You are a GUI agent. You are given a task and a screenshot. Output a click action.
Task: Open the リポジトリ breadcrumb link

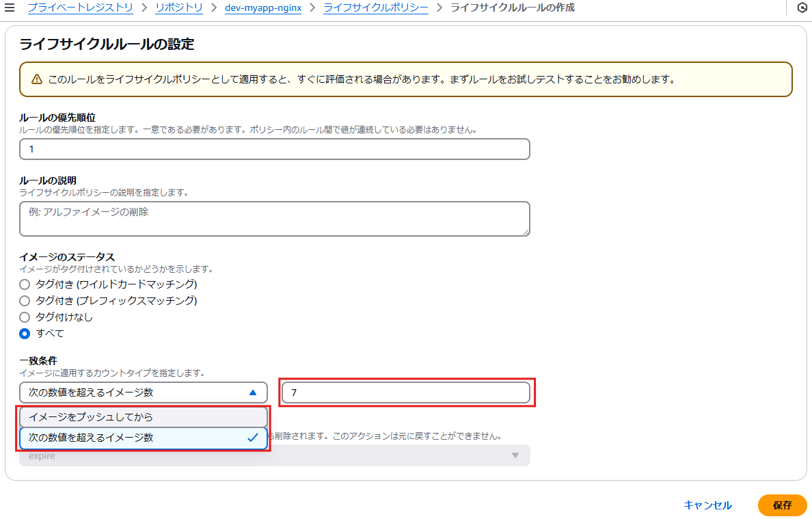[x=178, y=8]
